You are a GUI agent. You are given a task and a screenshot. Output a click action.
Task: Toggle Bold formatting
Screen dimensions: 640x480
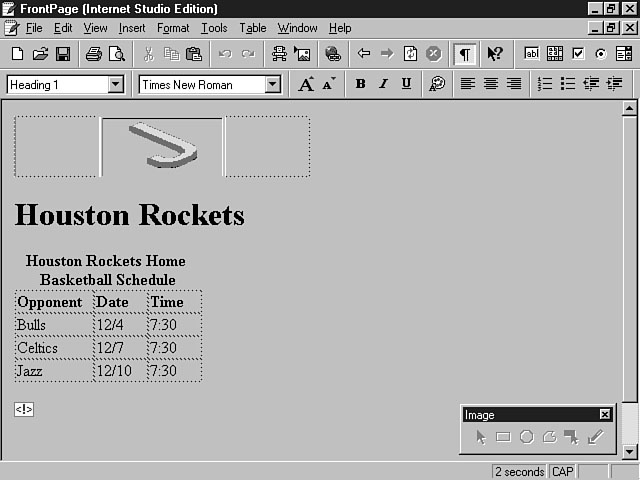click(360, 85)
